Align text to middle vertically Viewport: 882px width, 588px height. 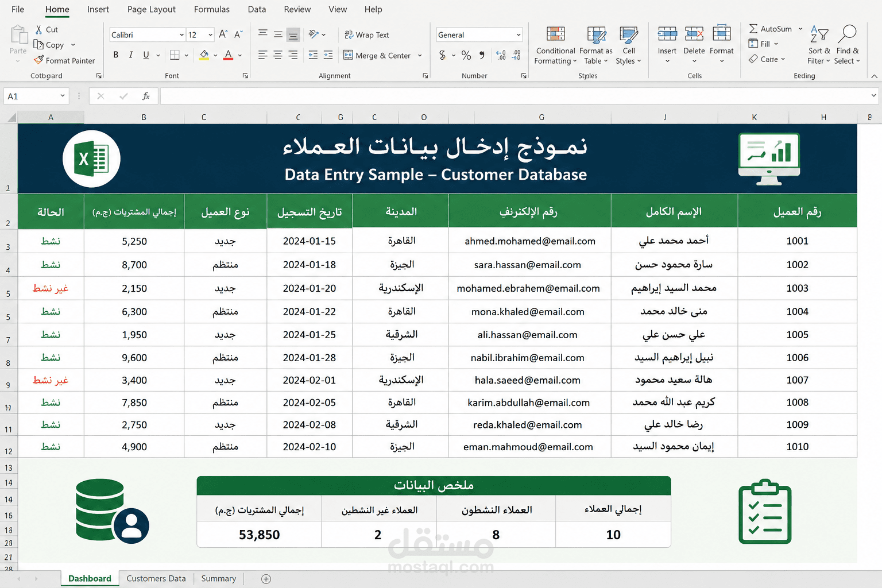278,34
